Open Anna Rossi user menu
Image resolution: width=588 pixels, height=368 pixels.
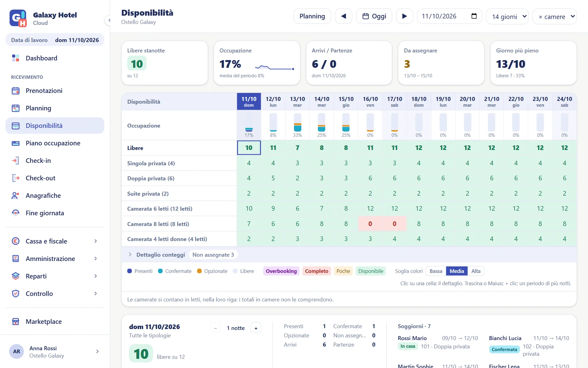click(55, 352)
